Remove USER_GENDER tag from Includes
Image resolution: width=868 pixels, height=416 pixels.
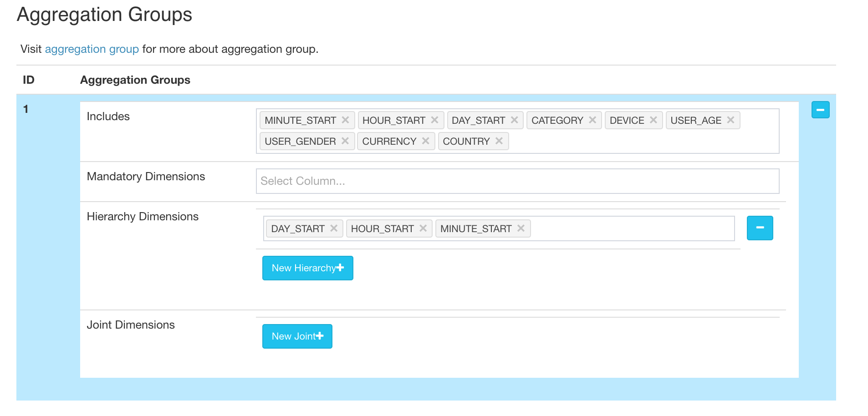click(x=345, y=141)
